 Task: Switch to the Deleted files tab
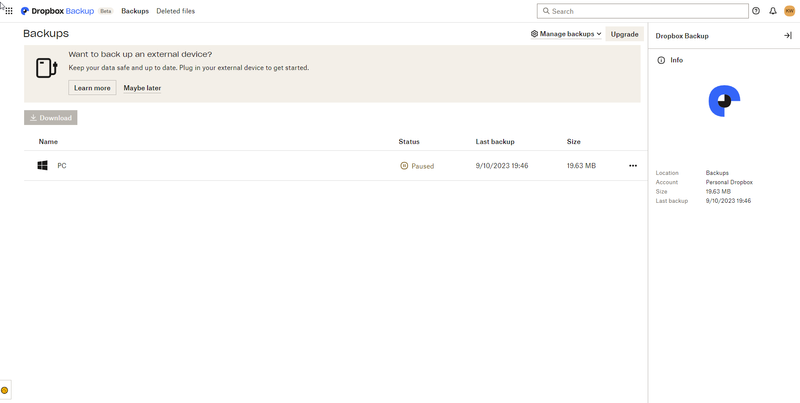176,11
